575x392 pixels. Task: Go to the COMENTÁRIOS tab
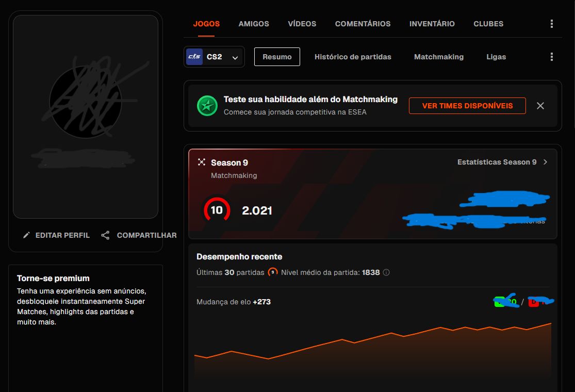click(x=363, y=24)
